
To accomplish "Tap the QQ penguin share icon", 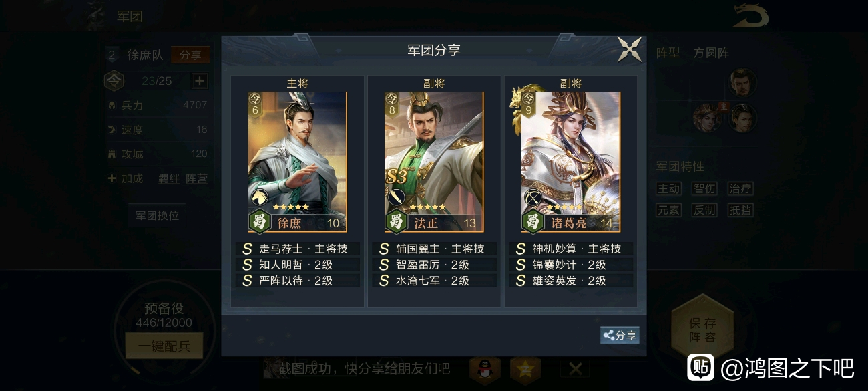I will coord(485,369).
